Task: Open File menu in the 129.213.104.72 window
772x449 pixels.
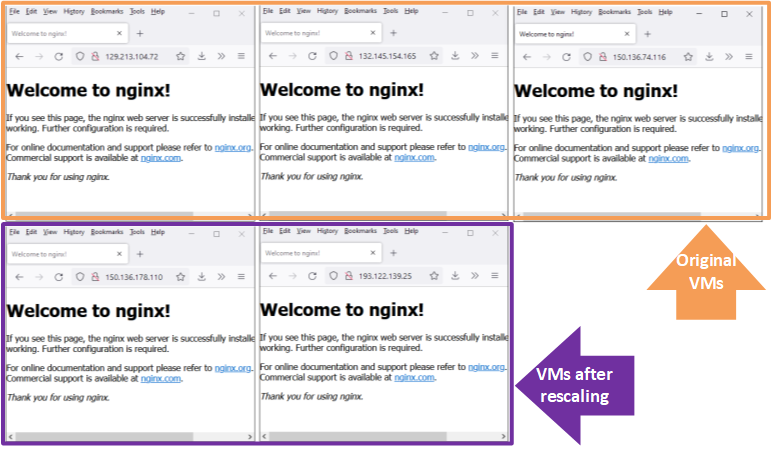Action: tap(14, 11)
